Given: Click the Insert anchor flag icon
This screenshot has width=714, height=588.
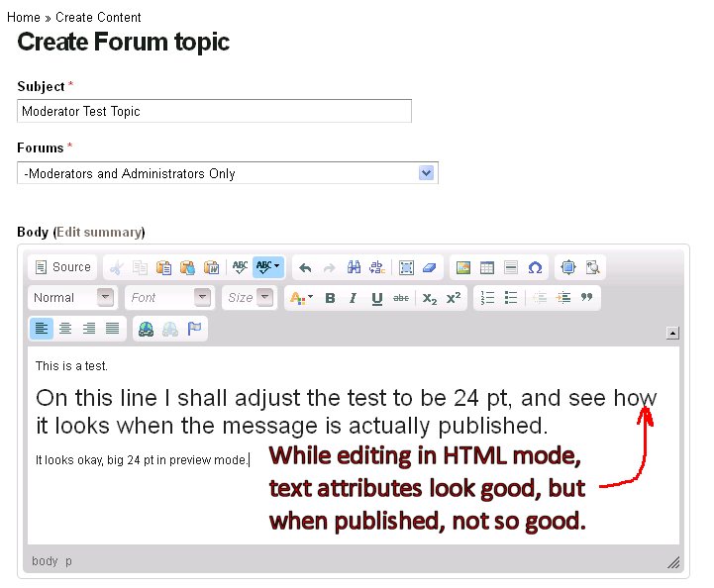Looking at the screenshot, I should point(194,329).
